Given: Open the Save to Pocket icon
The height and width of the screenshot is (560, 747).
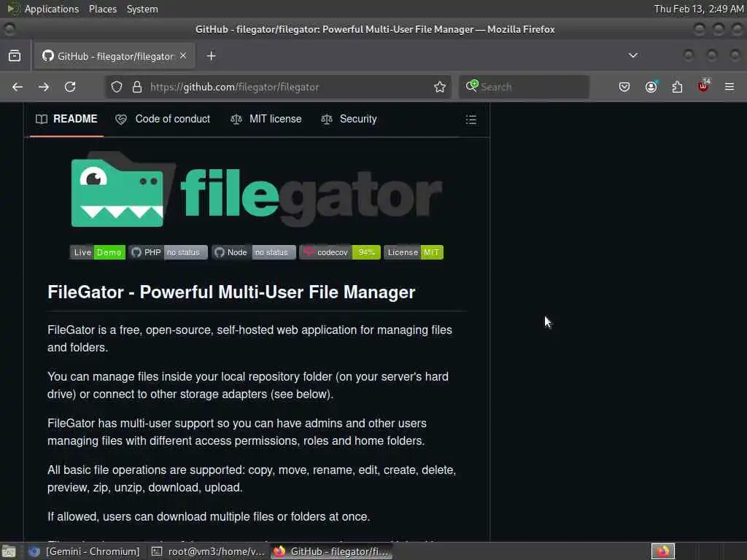Looking at the screenshot, I should coord(624,87).
